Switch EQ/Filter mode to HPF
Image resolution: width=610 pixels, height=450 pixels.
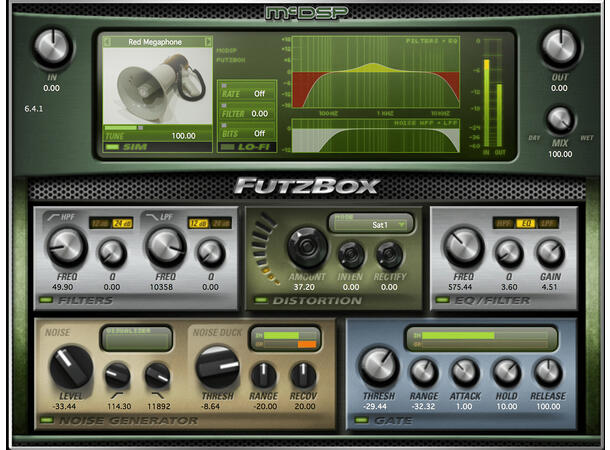[503, 223]
